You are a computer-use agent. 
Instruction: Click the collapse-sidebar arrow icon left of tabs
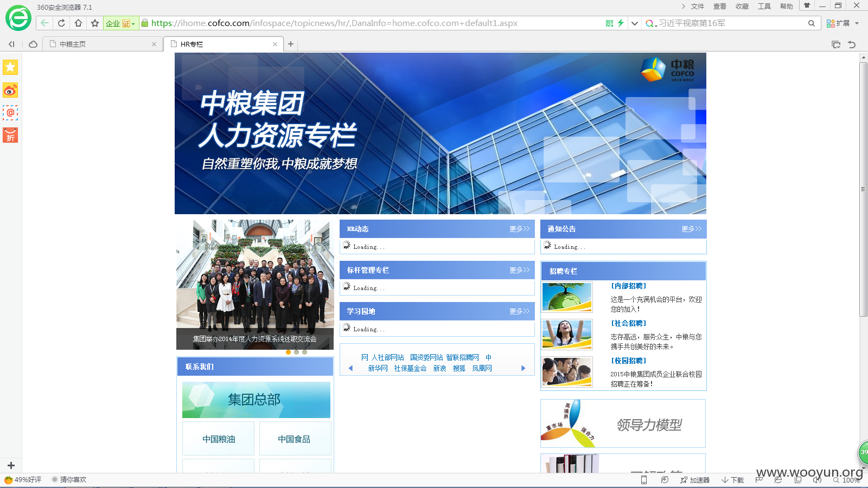tap(11, 44)
